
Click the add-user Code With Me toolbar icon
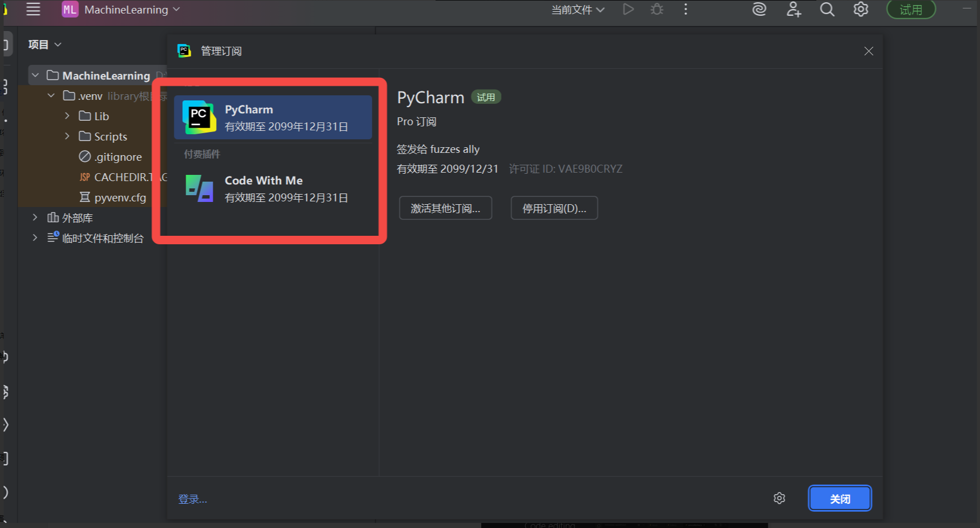pyautogui.click(x=794, y=10)
